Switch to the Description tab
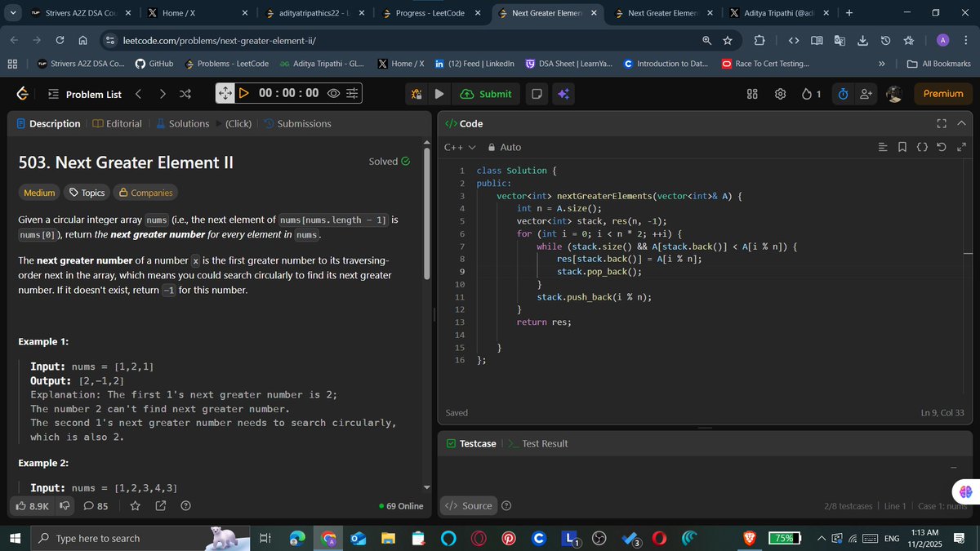980x551 pixels. point(48,123)
